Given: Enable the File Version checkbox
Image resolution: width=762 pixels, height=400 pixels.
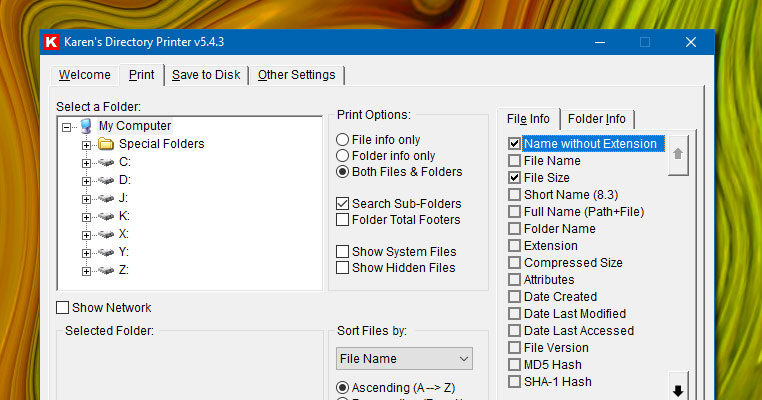Looking at the screenshot, I should click(514, 348).
